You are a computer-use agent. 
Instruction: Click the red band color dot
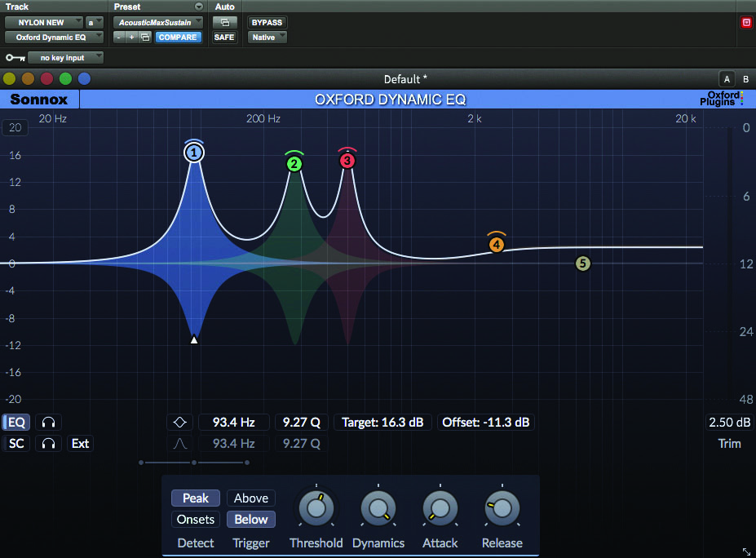coord(46,78)
